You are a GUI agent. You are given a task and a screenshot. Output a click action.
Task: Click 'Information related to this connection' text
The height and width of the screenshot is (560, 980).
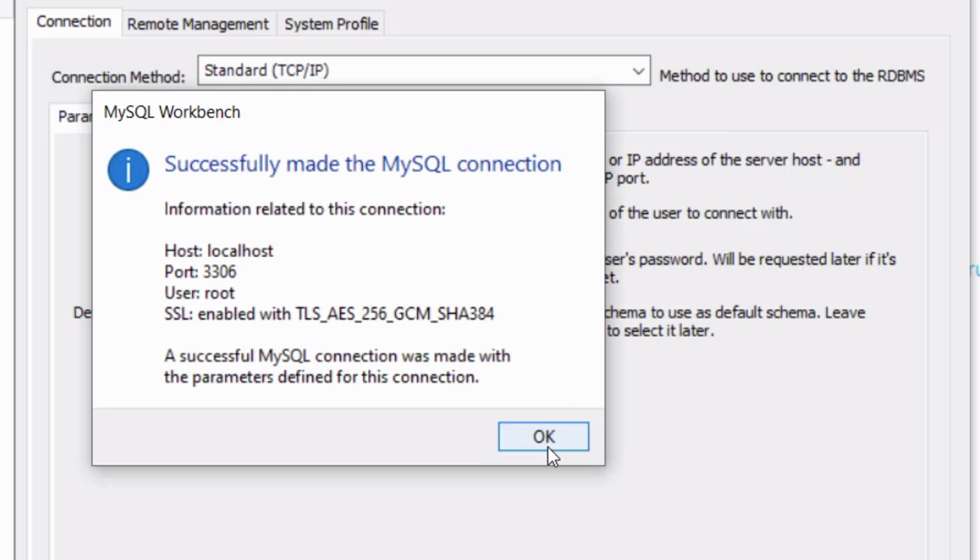304,209
